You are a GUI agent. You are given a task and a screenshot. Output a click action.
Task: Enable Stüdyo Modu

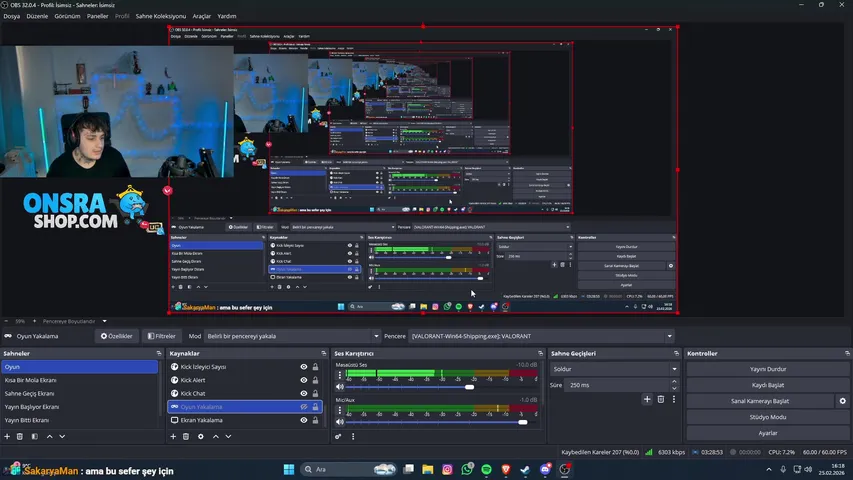[x=768, y=417]
